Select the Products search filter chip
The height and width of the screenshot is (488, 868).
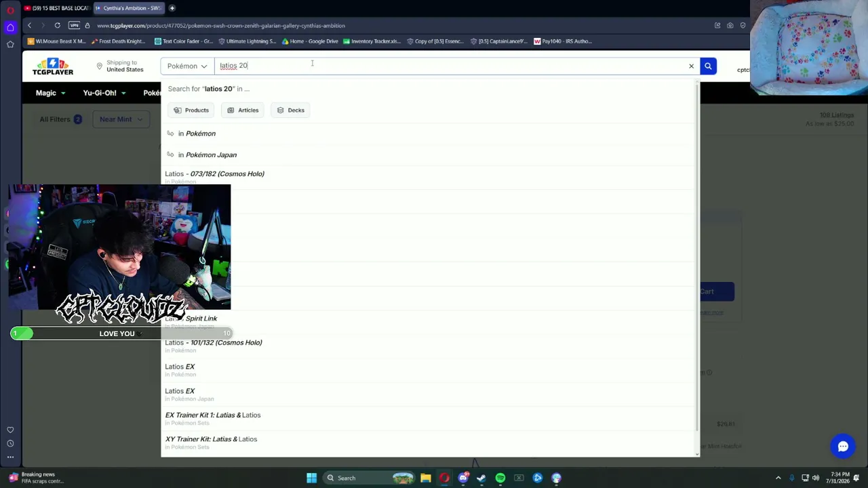tap(191, 110)
